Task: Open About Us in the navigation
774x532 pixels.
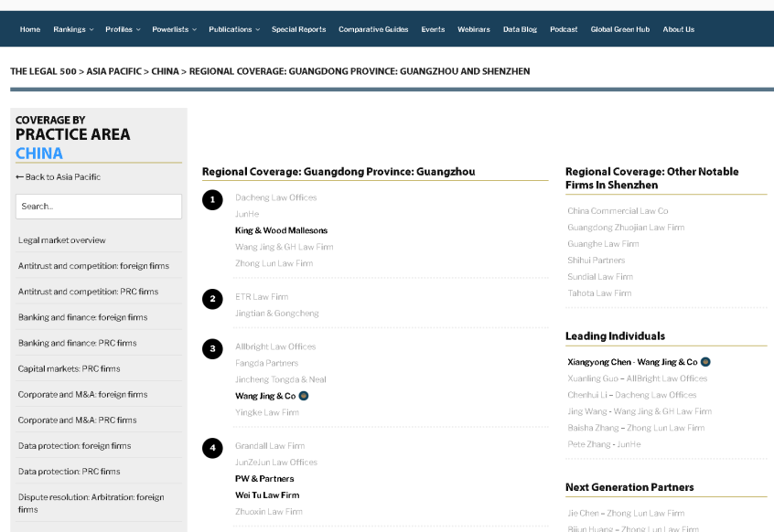Action: pyautogui.click(x=678, y=29)
